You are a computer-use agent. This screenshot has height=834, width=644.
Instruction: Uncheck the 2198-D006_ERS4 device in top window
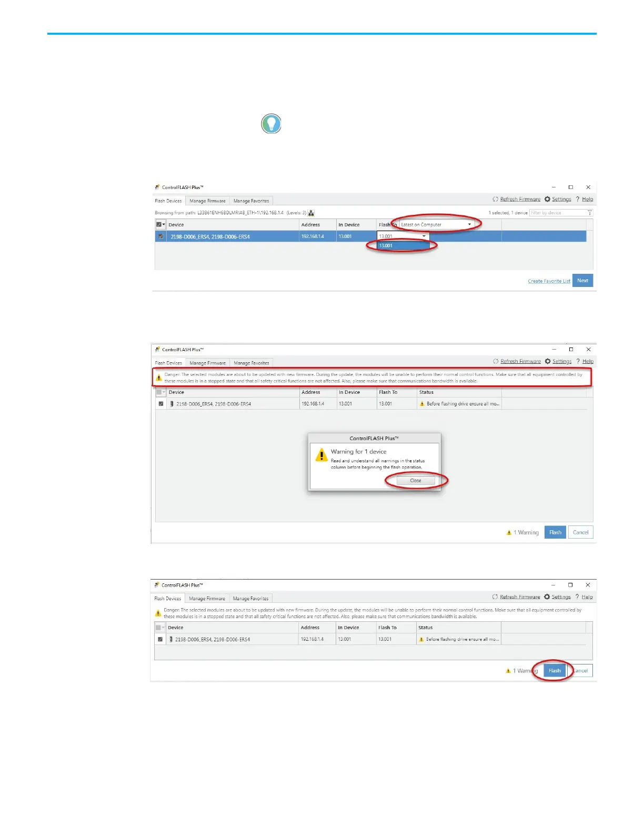pyautogui.click(x=160, y=236)
